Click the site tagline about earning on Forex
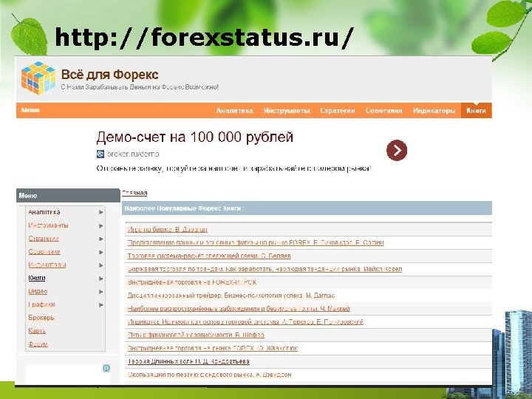Image resolution: width=532 pixels, height=399 pixels. pyautogui.click(x=140, y=87)
